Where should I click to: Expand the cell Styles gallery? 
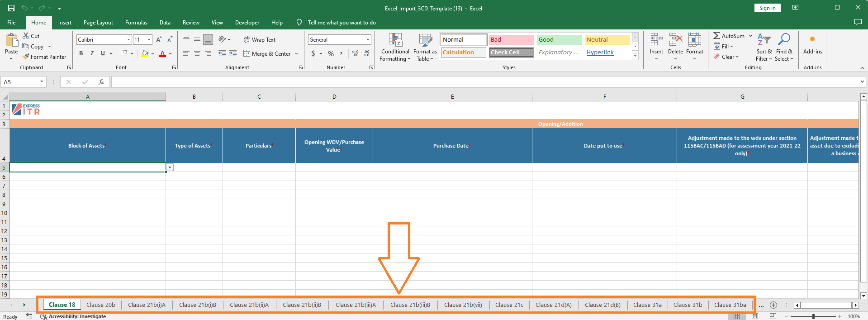[x=635, y=56]
